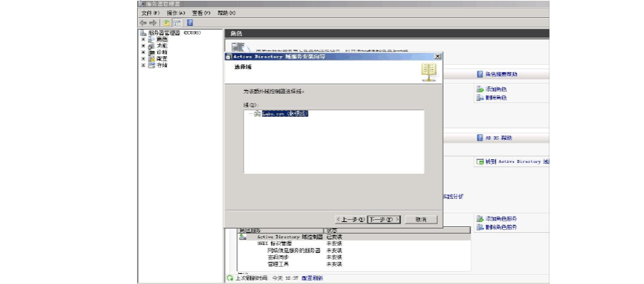Viewport: 644px width, 284px height.
Task: Open the 文件(F) menu
Action: point(150,13)
